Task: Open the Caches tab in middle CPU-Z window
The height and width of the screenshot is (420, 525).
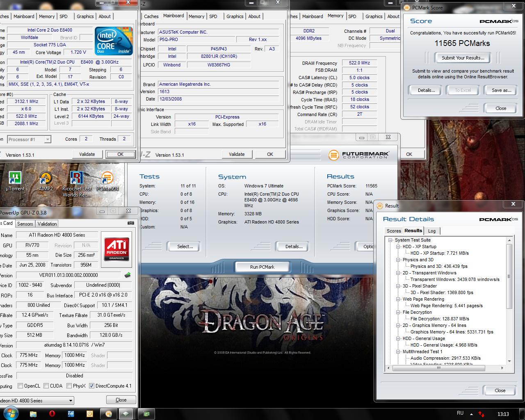Action: coord(151,16)
